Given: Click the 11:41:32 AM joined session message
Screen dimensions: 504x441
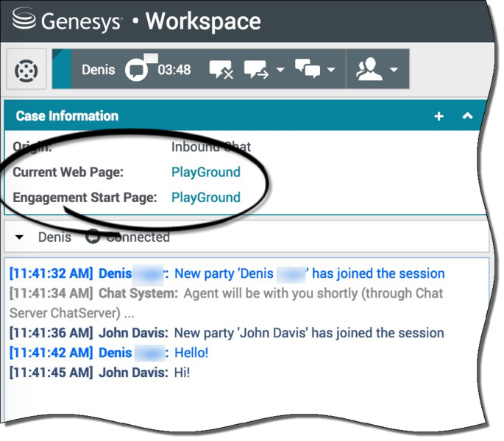Looking at the screenshot, I should (227, 273).
